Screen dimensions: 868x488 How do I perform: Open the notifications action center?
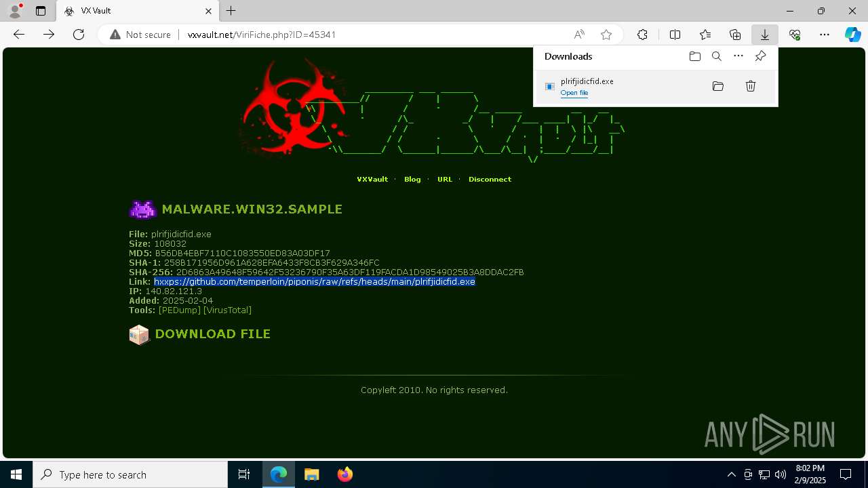(846, 474)
